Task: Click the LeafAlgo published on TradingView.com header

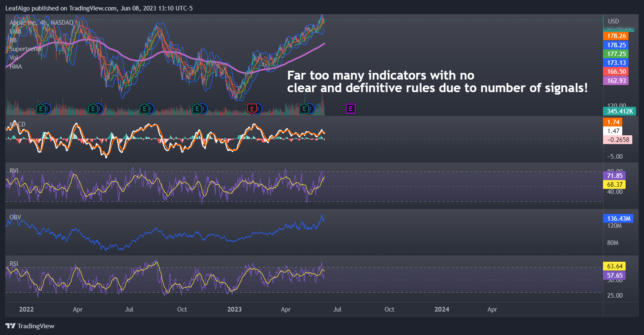Action: pyautogui.click(x=99, y=8)
